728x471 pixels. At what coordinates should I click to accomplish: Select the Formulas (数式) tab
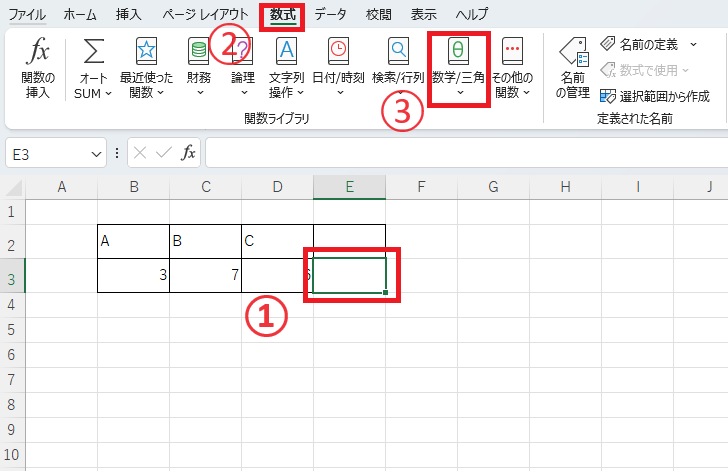tap(283, 14)
